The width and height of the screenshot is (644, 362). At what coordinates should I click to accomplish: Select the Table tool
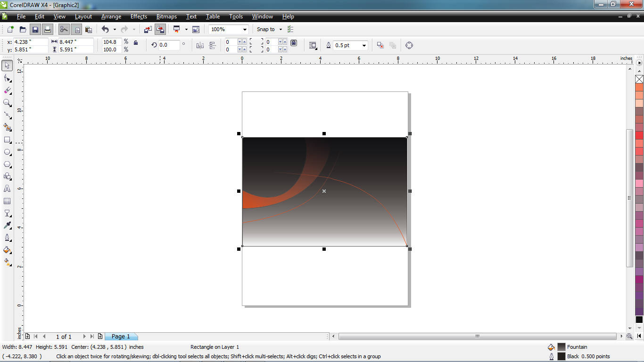tap(7, 201)
